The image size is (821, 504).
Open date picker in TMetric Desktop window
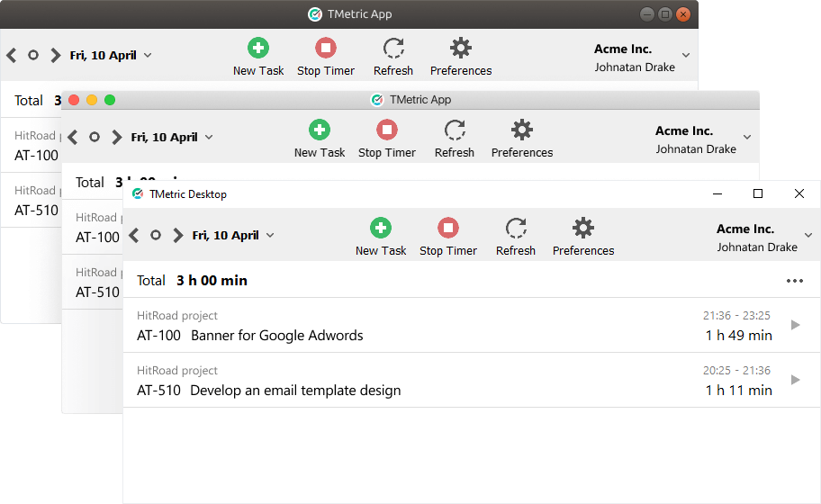(x=233, y=236)
